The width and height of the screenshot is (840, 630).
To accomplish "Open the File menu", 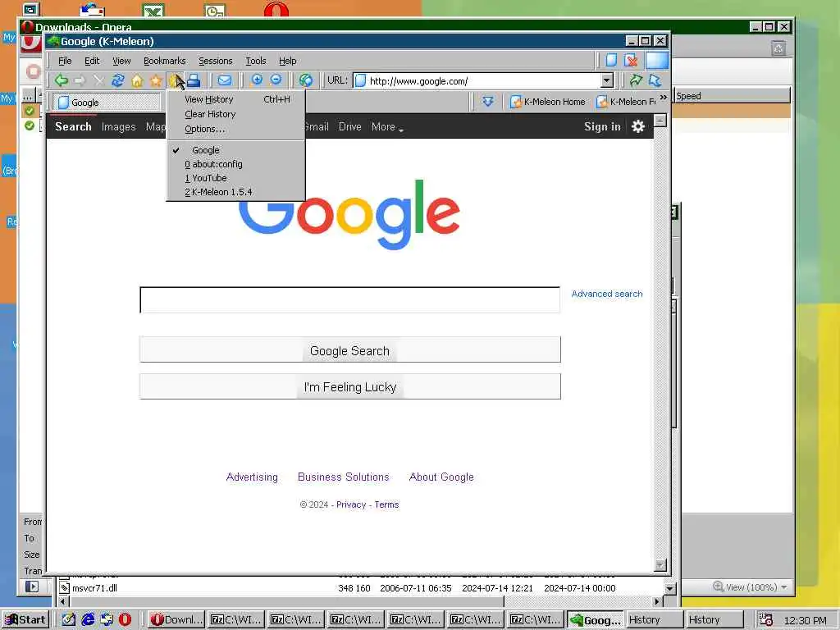I will 65,61.
